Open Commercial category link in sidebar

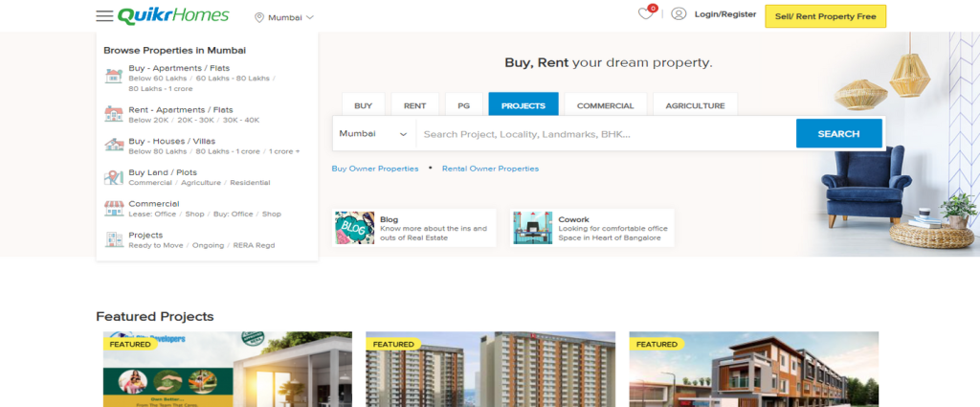(x=154, y=204)
